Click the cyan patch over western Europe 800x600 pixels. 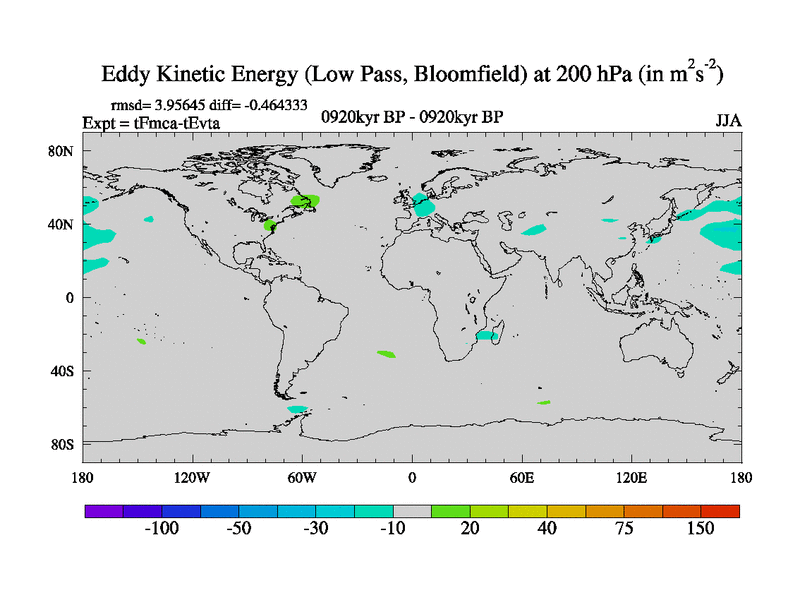424,207
